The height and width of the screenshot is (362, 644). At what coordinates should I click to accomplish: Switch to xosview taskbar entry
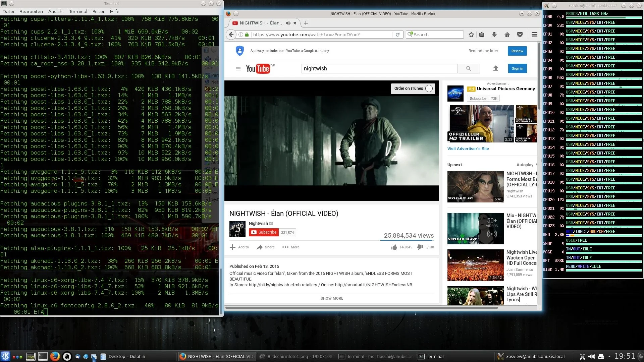click(535, 356)
